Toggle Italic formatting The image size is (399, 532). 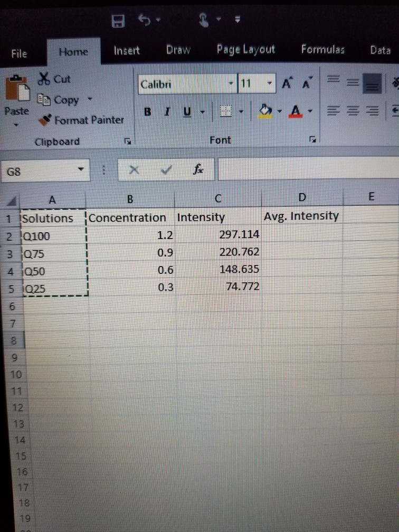tap(167, 111)
